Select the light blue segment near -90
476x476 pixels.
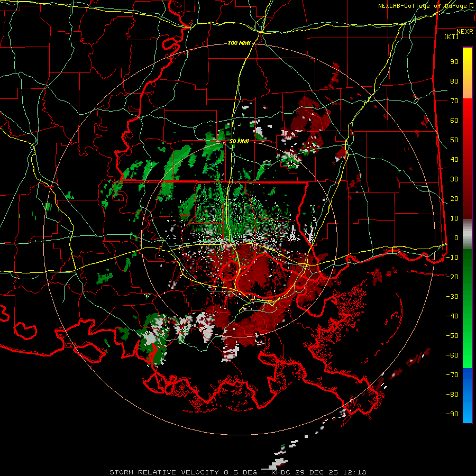[x=467, y=411]
